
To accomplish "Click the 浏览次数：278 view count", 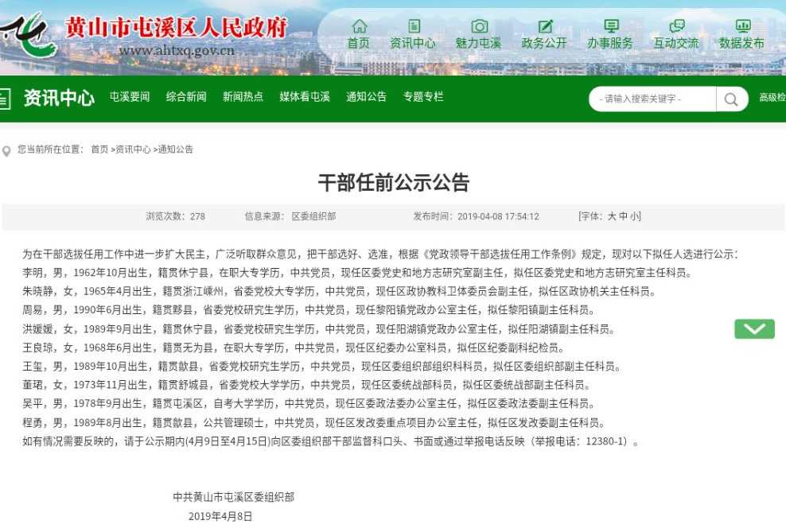I will point(176,216).
